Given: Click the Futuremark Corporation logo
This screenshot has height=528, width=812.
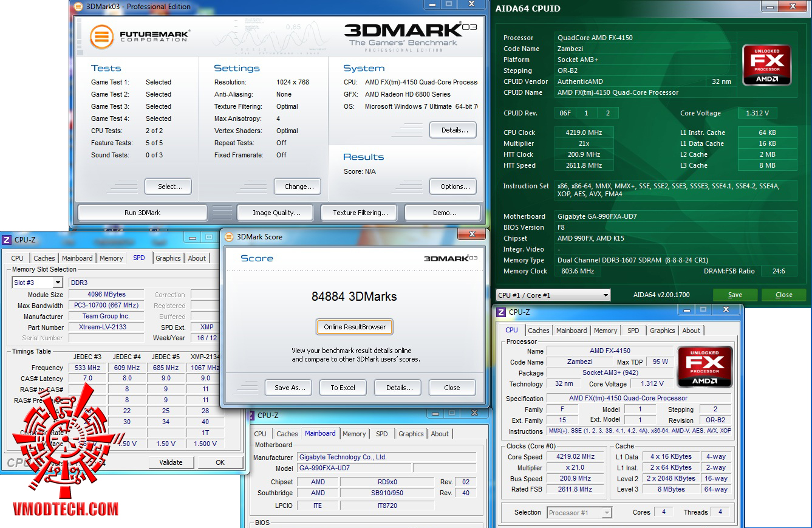Looking at the screenshot, I should (x=140, y=36).
